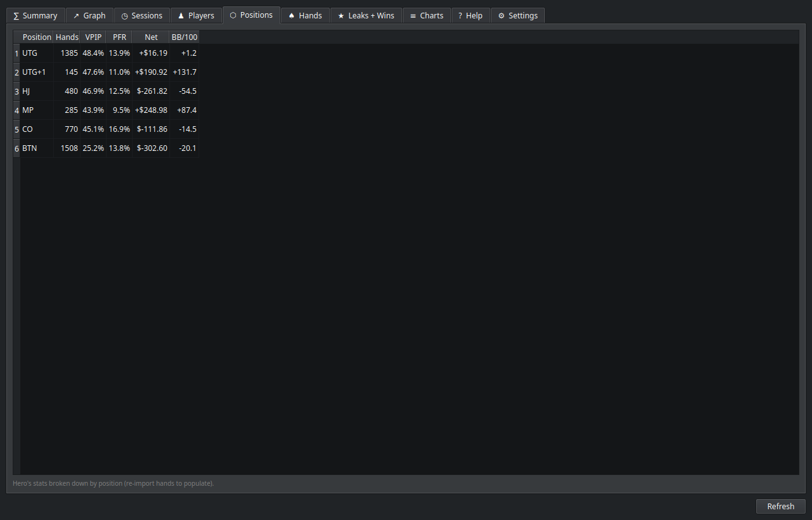Select the BTN position cell
This screenshot has height=520, width=812.
(x=37, y=148)
